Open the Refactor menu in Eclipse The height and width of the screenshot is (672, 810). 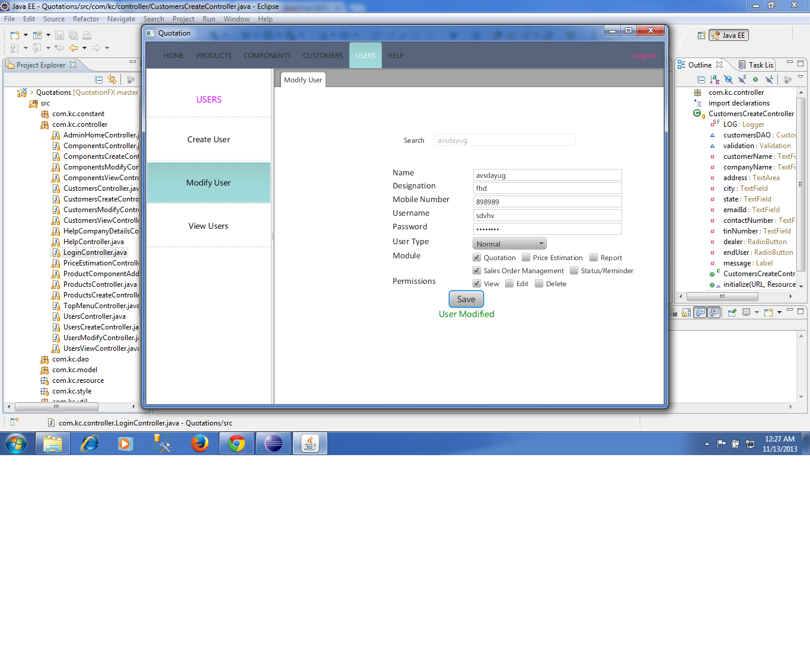click(86, 19)
